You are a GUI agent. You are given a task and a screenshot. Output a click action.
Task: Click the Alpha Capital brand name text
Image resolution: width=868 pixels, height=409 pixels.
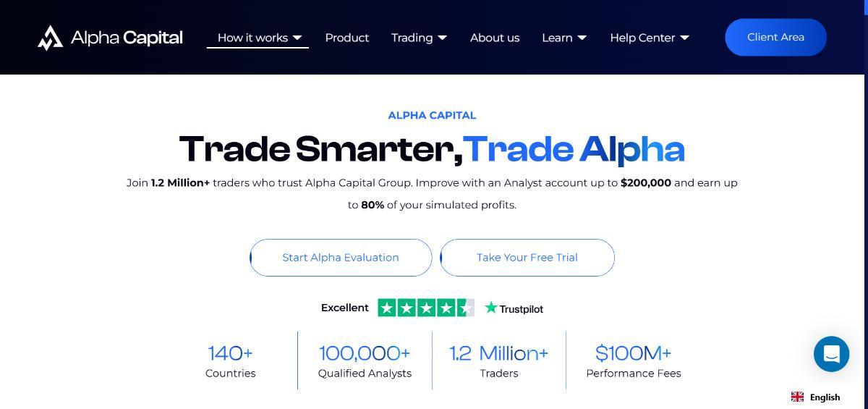127,38
